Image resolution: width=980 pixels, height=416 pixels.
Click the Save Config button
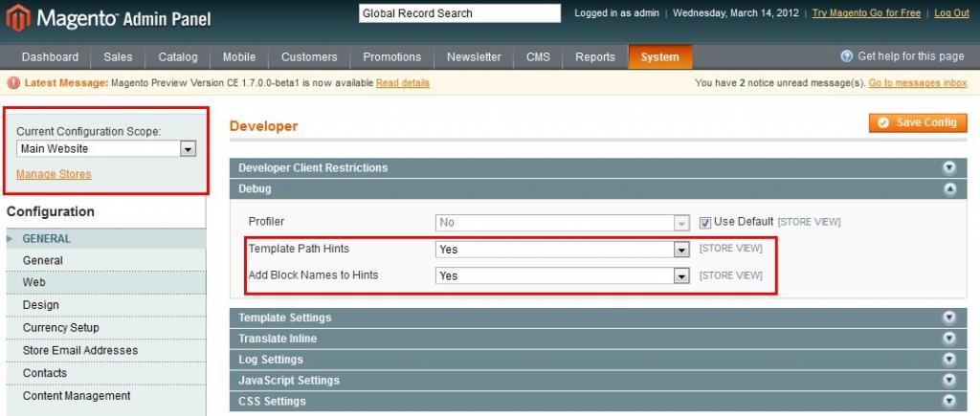[x=918, y=122]
